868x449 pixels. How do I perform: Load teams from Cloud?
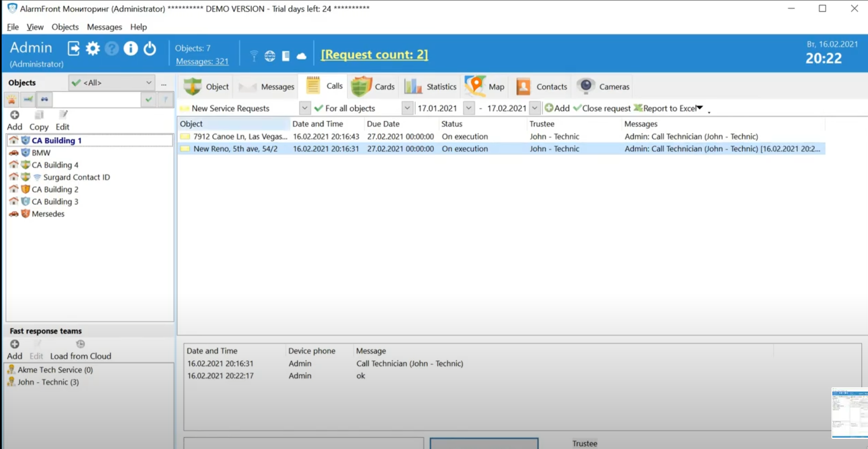[80, 350]
